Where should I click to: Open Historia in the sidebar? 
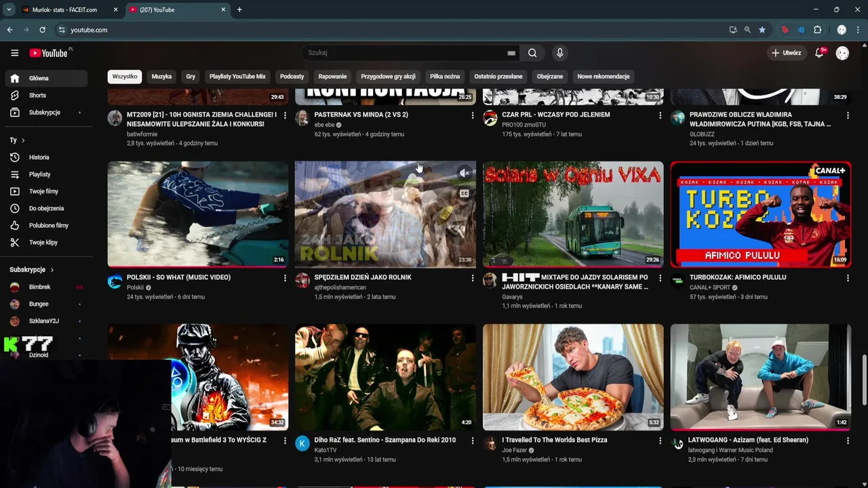click(x=47, y=157)
